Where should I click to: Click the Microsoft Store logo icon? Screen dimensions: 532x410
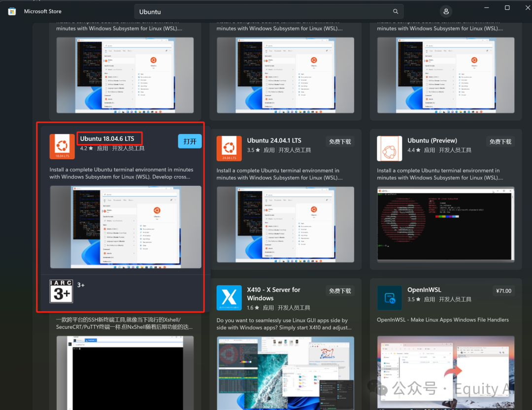pos(12,11)
